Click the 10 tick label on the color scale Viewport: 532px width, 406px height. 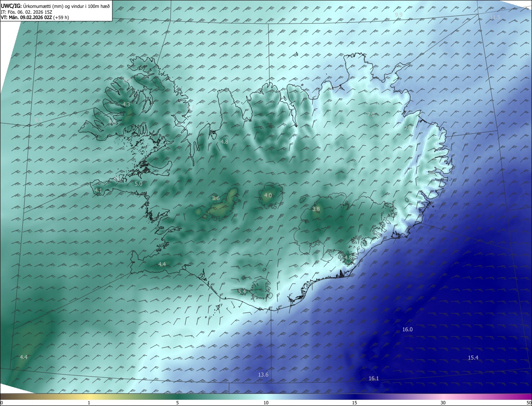pyautogui.click(x=266, y=403)
